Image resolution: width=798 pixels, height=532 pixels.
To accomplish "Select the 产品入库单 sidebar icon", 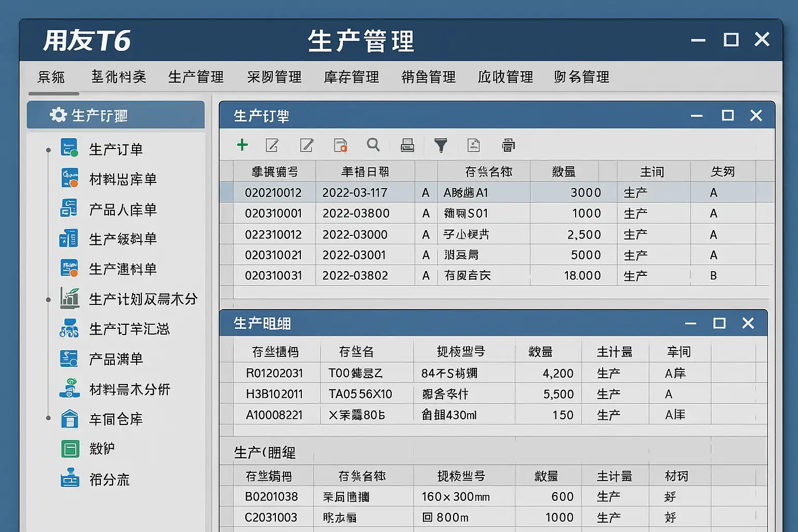I will coord(69,208).
